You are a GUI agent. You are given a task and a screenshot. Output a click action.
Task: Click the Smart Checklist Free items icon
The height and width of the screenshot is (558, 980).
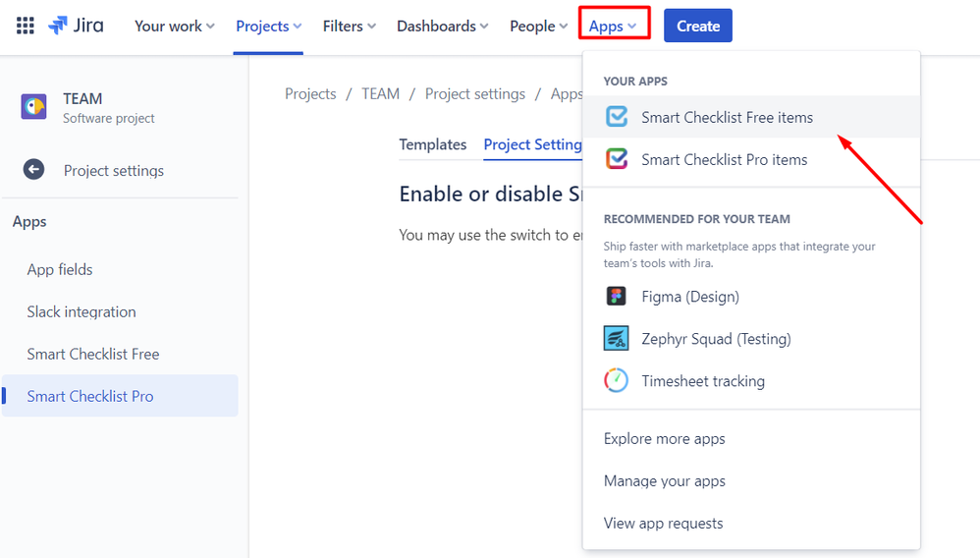617,116
